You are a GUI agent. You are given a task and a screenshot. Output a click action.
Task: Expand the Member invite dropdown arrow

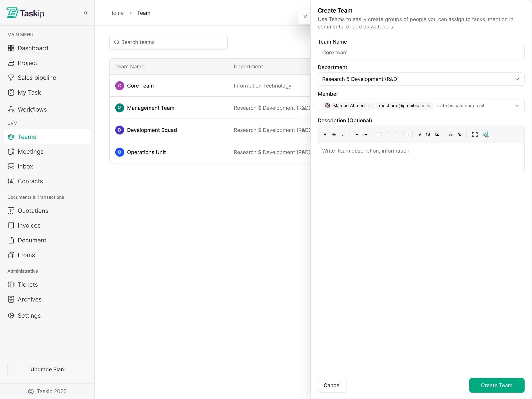click(517, 106)
